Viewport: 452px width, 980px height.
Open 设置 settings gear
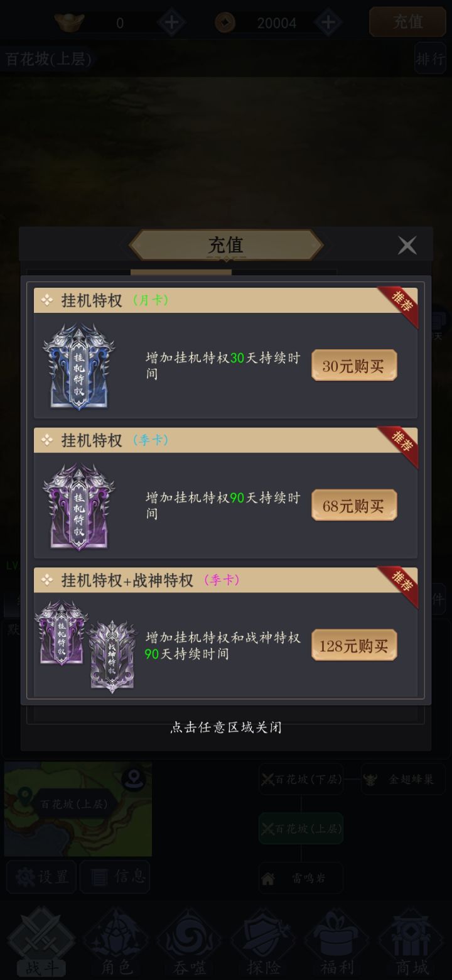tap(41, 877)
